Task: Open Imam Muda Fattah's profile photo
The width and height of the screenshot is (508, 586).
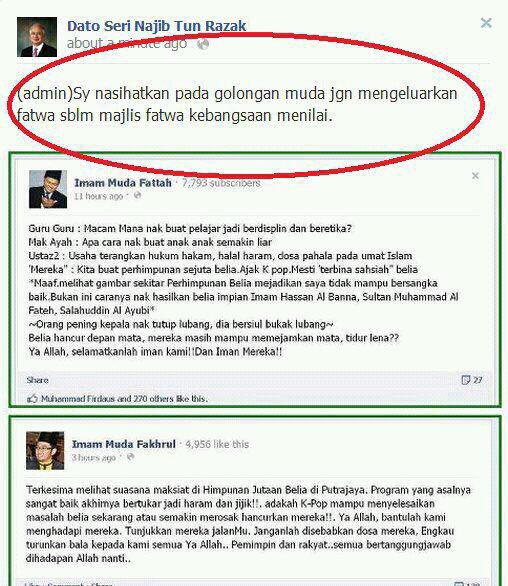Action: (48, 189)
